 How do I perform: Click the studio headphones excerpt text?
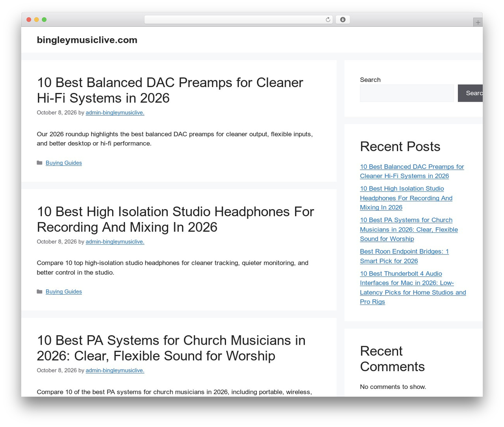pos(172,267)
